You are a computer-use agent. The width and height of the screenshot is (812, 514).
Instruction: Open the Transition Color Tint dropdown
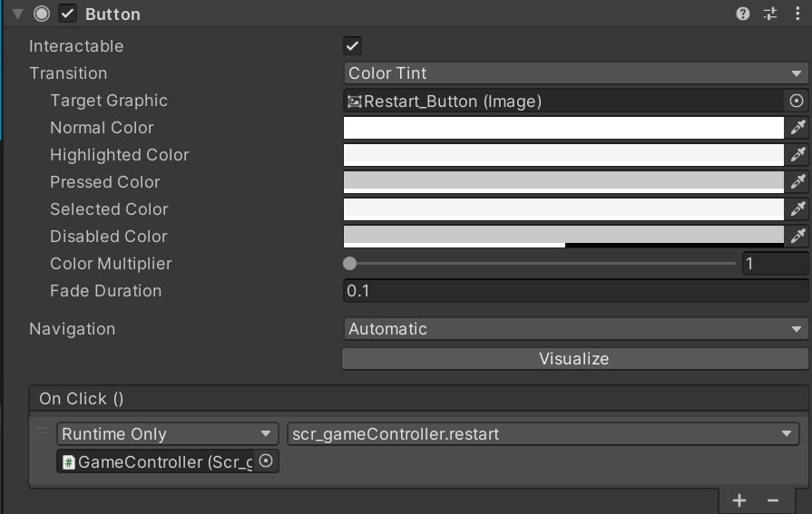(574, 73)
